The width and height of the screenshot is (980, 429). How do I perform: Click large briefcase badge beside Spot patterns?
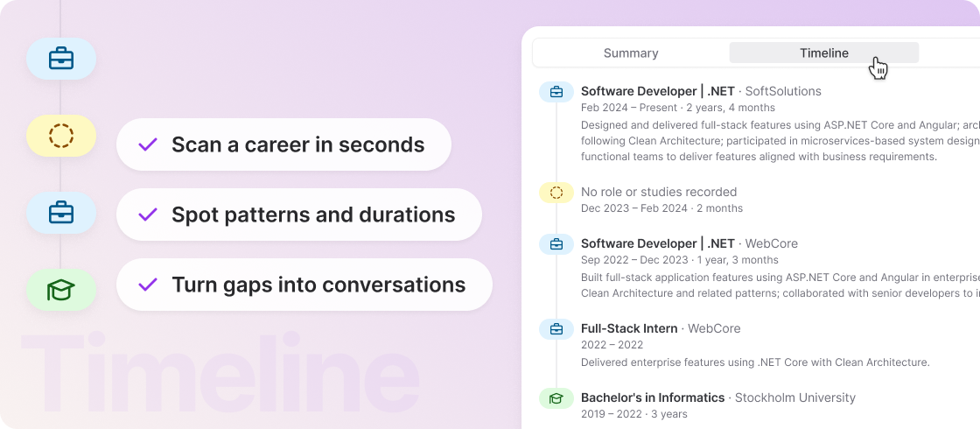click(61, 213)
